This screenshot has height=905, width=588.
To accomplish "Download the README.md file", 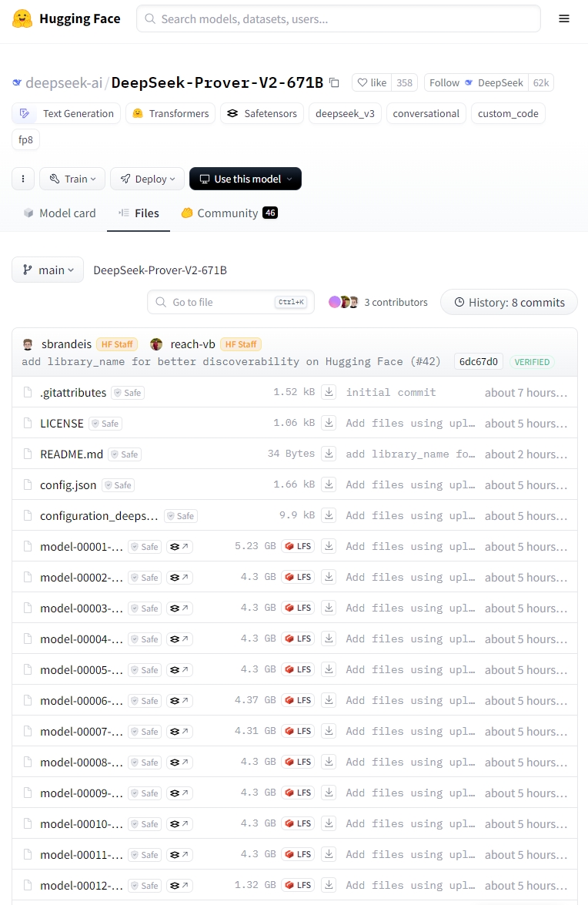I will pyautogui.click(x=329, y=454).
